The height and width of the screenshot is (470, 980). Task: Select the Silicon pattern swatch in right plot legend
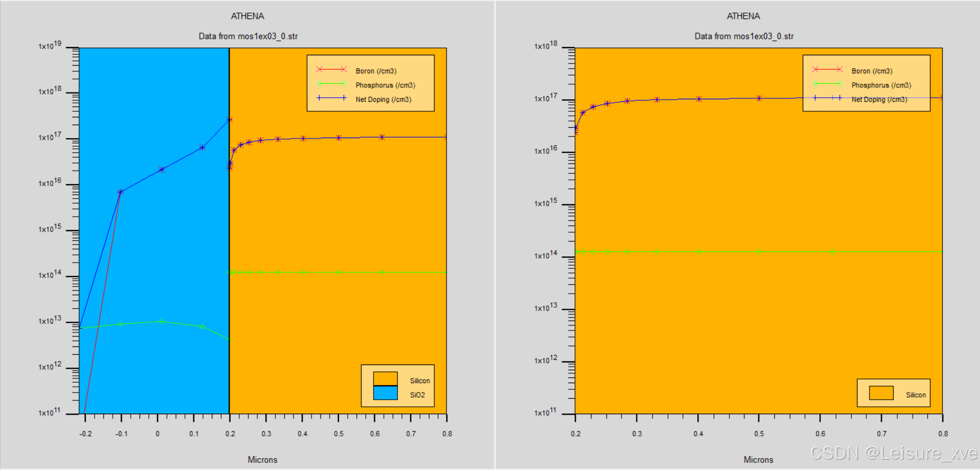tap(881, 393)
